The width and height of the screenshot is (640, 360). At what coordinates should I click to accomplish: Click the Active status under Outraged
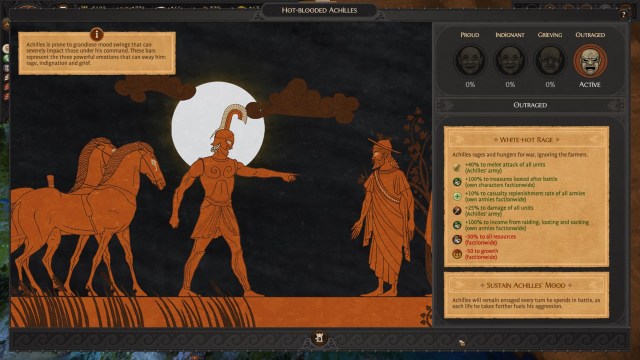[590, 85]
